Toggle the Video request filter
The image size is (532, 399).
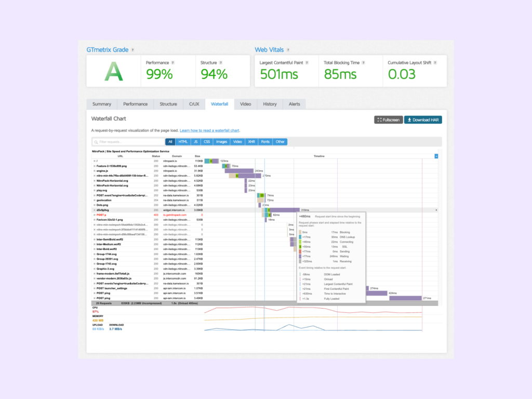coord(237,142)
